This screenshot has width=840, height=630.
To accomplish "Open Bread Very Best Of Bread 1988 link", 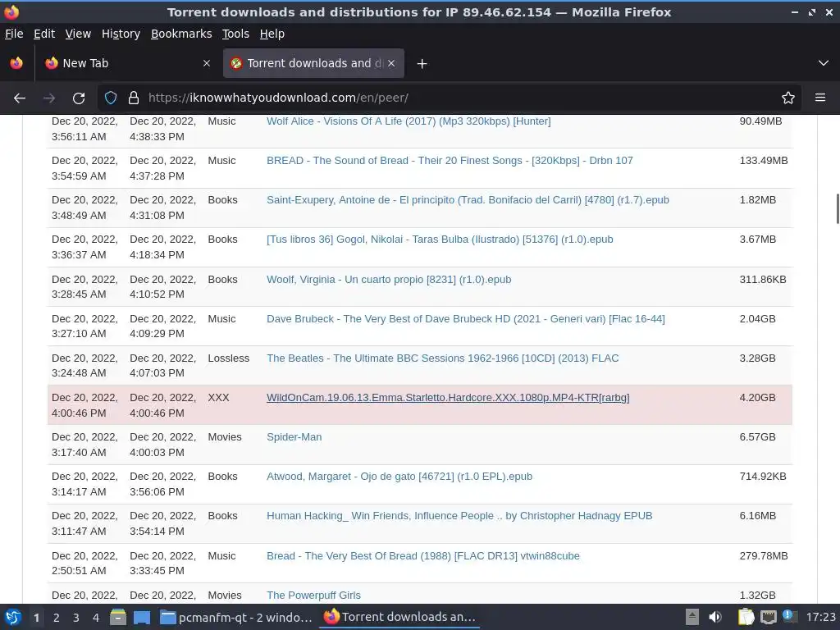I will 423,556.
